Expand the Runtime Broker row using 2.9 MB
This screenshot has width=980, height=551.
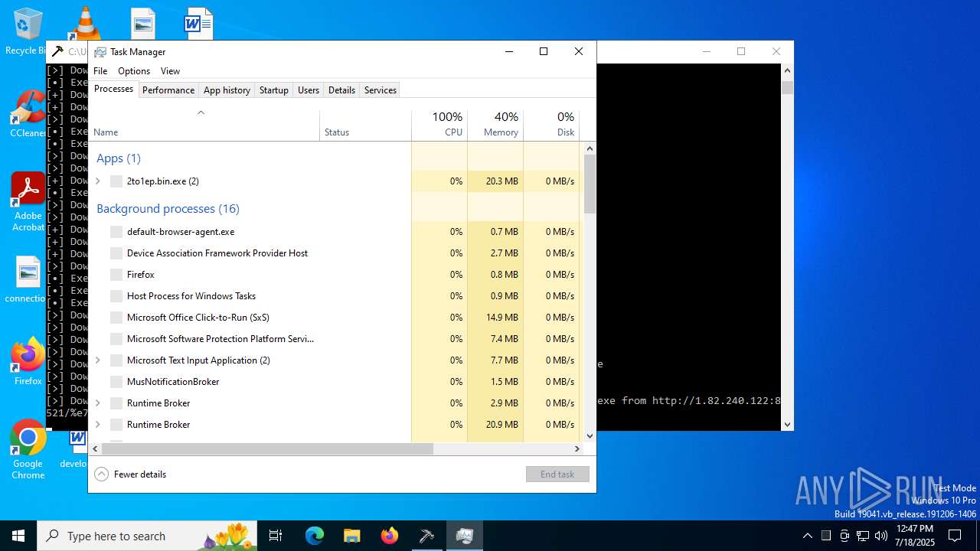pos(97,403)
